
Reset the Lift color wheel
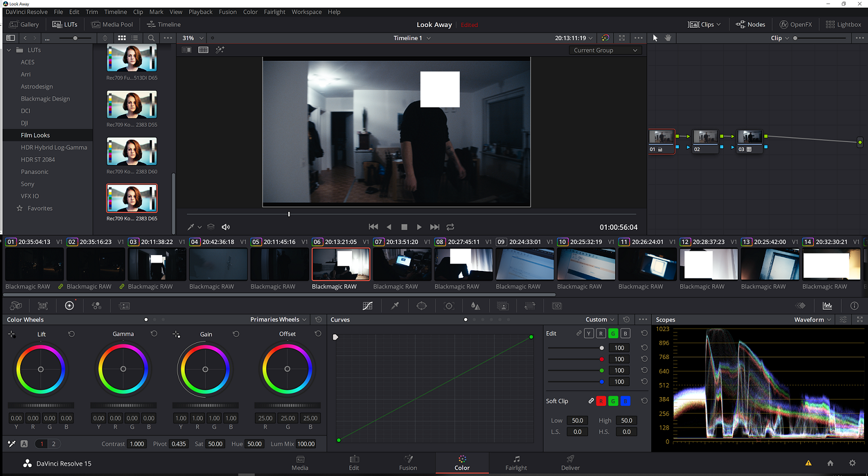(72, 334)
